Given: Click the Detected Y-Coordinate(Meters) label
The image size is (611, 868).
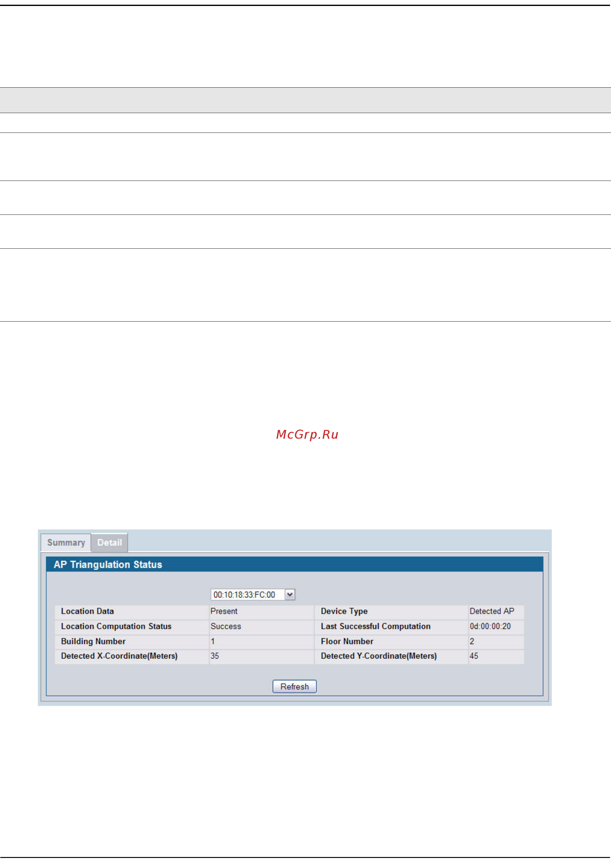Looking at the screenshot, I should 378,656.
